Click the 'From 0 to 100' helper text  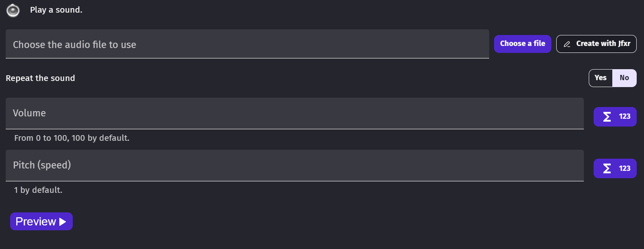click(x=72, y=138)
